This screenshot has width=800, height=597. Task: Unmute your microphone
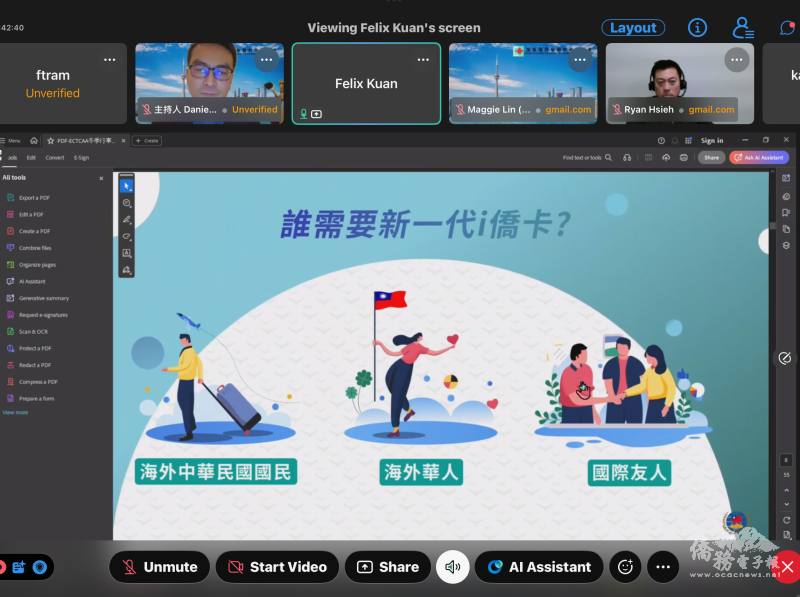coord(159,567)
